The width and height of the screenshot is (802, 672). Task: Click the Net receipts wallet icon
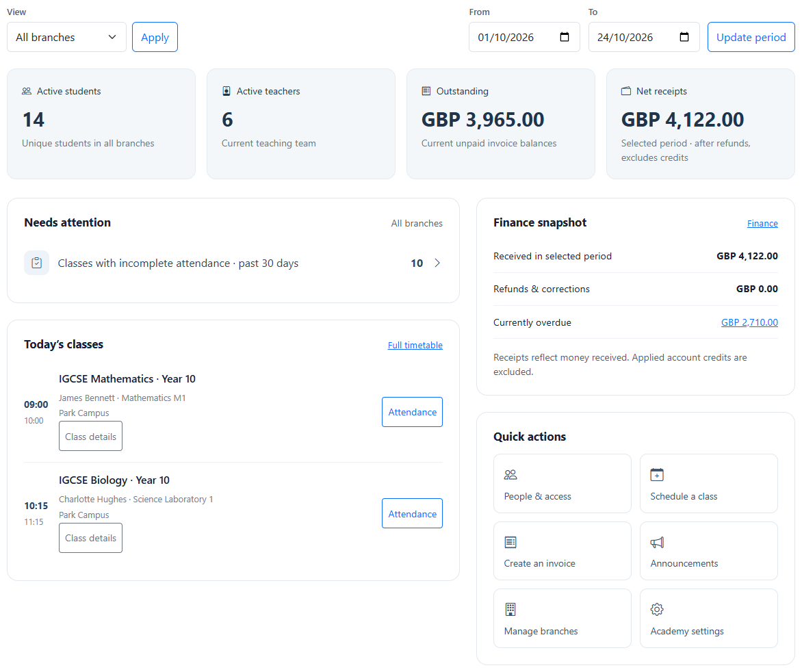(x=626, y=91)
